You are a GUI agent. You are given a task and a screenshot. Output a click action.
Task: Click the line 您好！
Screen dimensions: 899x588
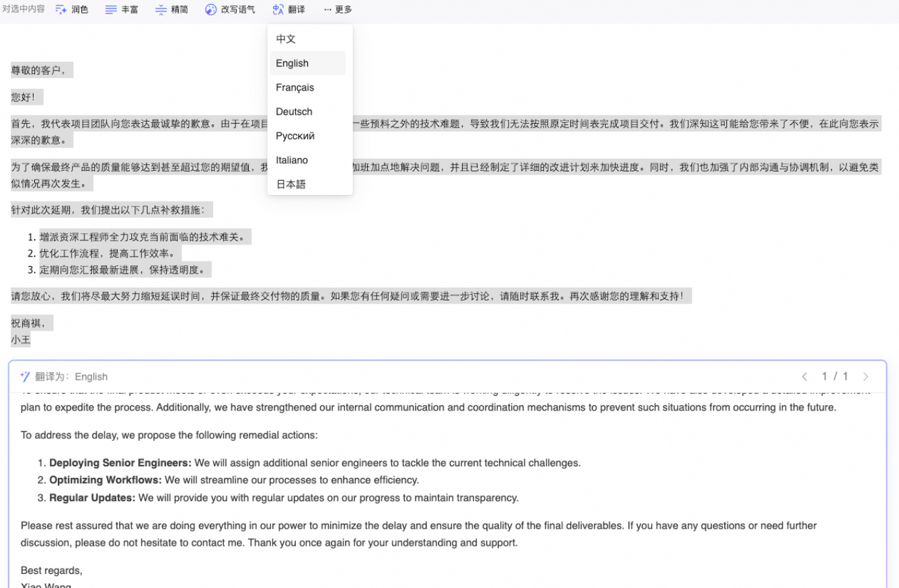point(26,97)
